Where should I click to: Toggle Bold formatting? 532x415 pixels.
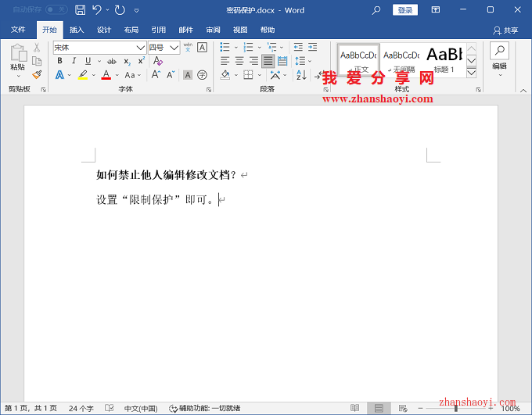coord(59,61)
